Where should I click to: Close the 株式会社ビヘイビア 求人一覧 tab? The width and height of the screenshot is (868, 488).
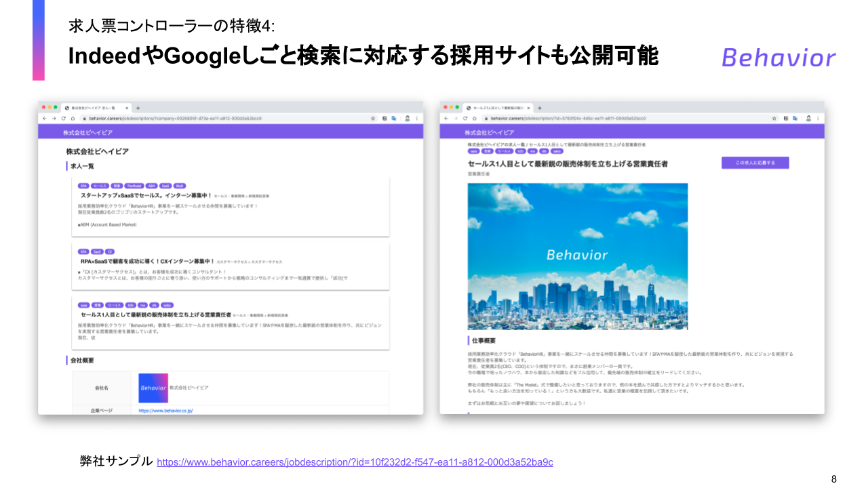click(127, 108)
